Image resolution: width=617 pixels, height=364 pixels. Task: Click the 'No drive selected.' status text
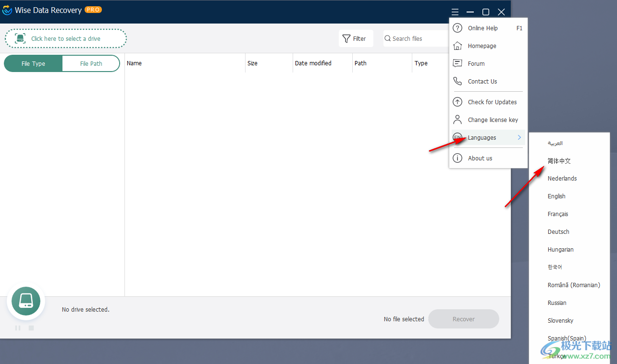(86, 309)
